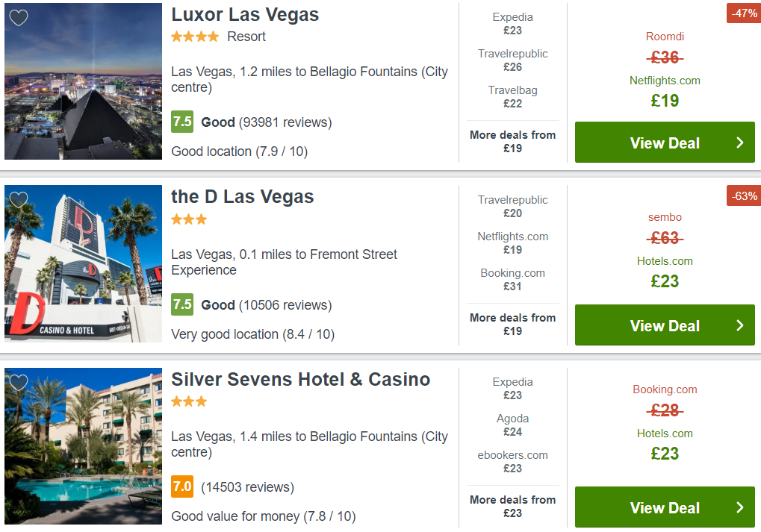This screenshot has width=761, height=532.
Task: Click View Deal for Silver Sevens Hotel
Action: (665, 507)
